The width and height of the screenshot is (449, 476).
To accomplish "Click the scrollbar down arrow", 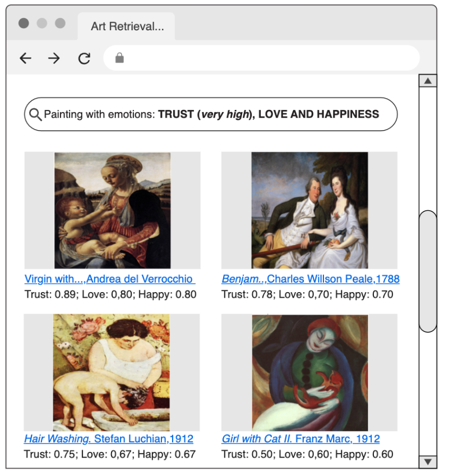I will pos(428,461).
